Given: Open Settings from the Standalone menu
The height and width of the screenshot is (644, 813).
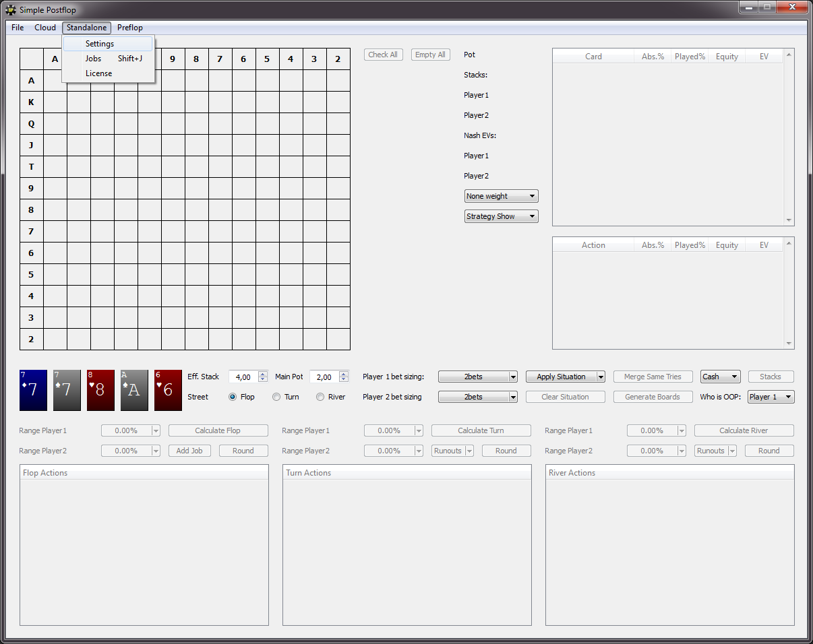Looking at the screenshot, I should [x=100, y=44].
